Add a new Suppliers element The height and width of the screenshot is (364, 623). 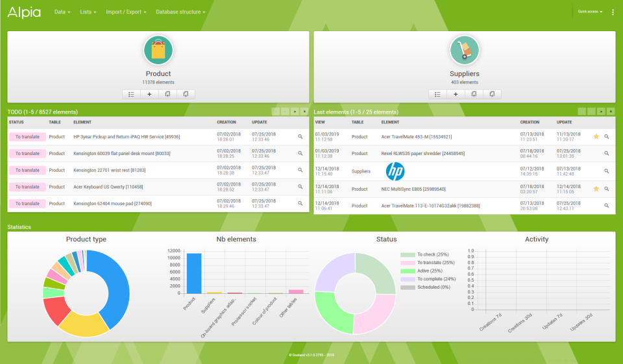tap(456, 94)
